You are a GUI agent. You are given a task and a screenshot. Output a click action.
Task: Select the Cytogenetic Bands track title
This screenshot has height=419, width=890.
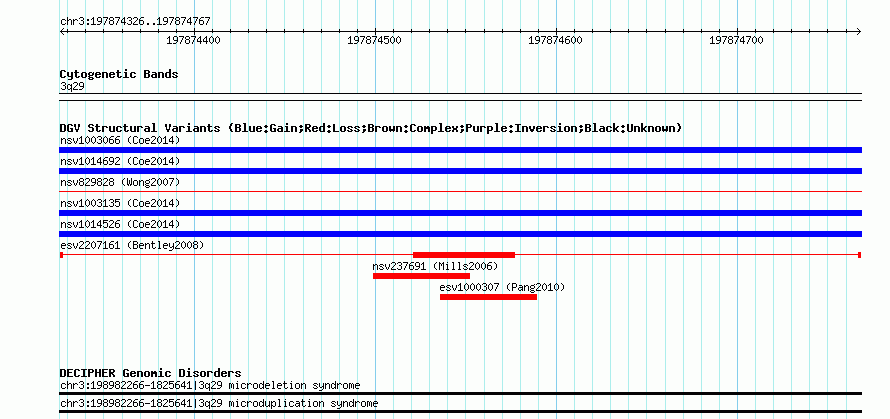pyautogui.click(x=119, y=74)
